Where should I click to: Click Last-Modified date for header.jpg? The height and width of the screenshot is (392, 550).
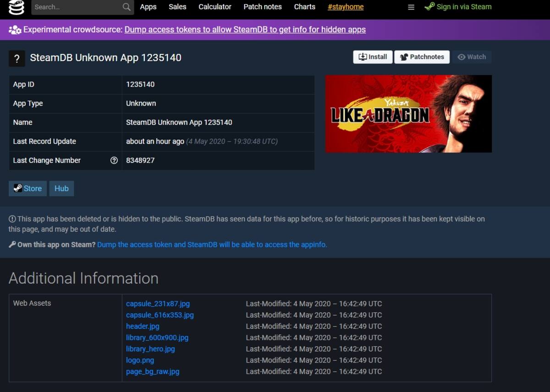[x=313, y=326]
